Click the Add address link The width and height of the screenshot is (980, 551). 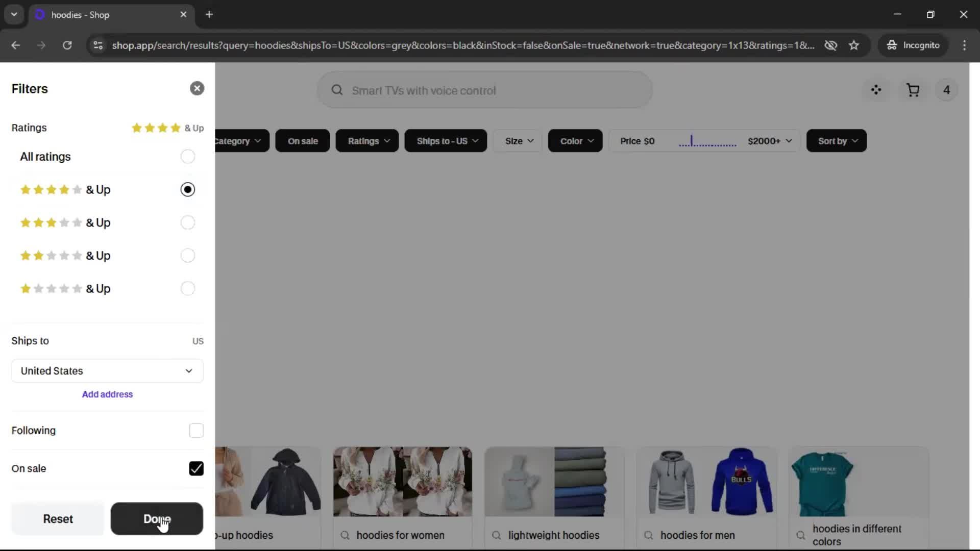tap(107, 394)
